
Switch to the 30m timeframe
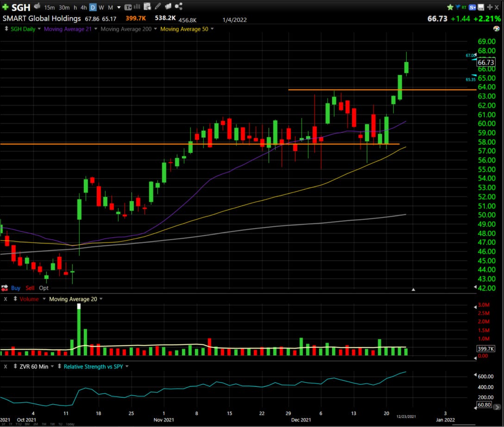(x=64, y=7)
